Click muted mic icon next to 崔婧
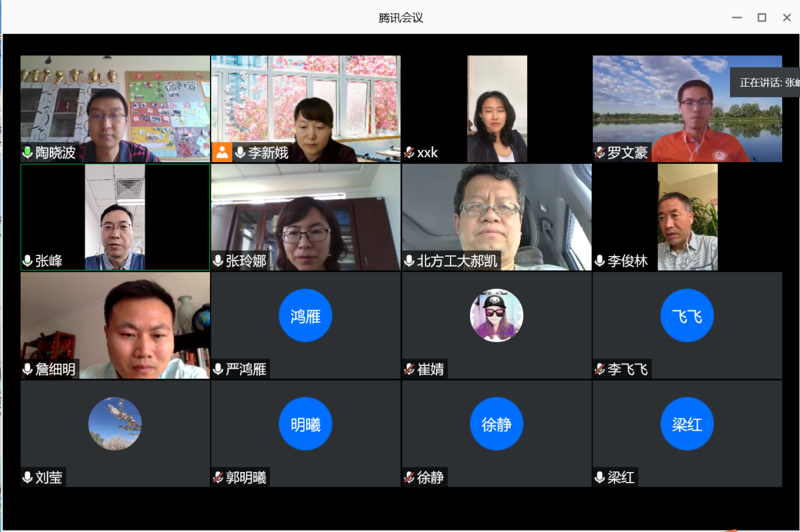 [x=409, y=369]
